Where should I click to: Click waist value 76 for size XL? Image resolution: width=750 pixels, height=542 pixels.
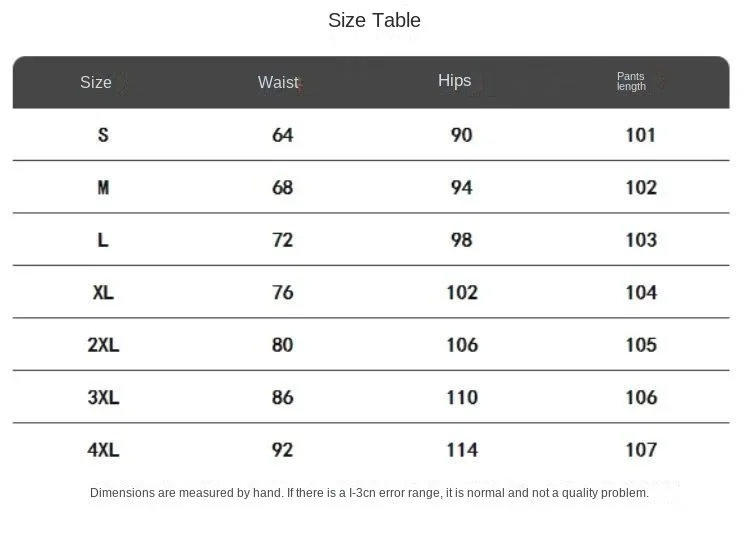click(x=283, y=293)
